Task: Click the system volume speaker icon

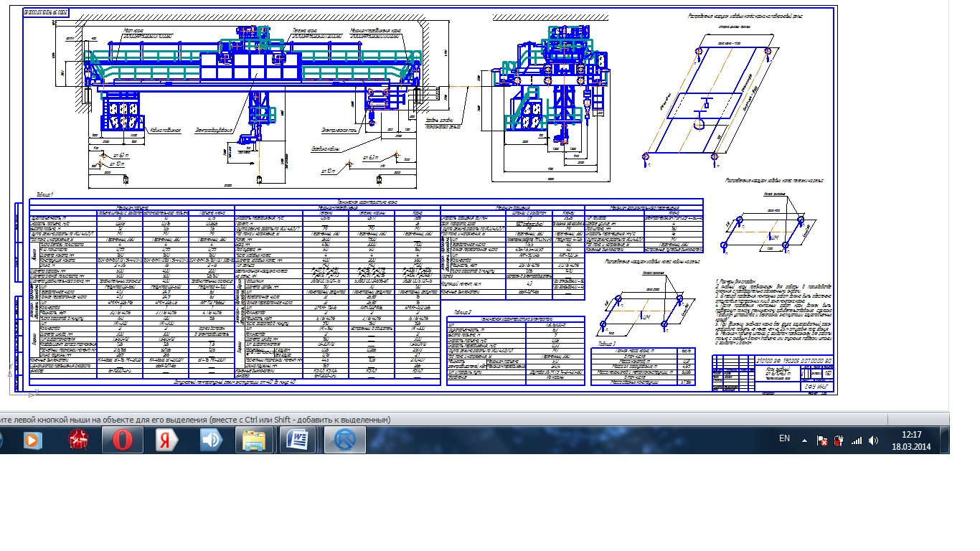Action: [873, 439]
